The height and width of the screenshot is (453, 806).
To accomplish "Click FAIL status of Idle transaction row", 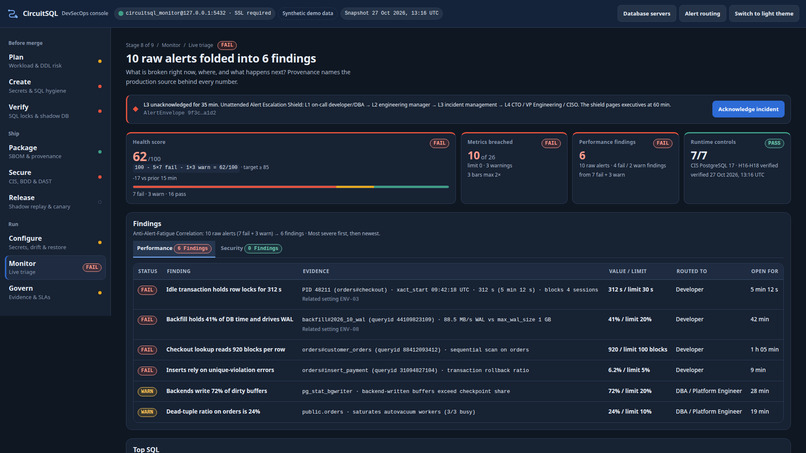I will pos(147,290).
